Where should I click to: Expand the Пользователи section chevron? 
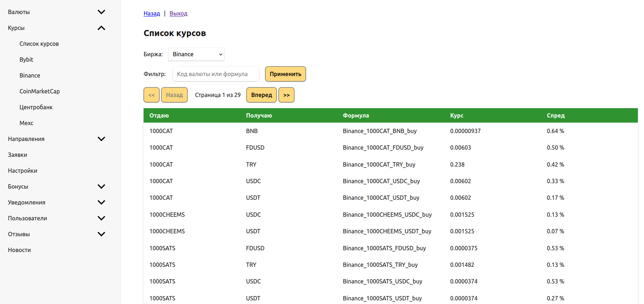(101, 218)
